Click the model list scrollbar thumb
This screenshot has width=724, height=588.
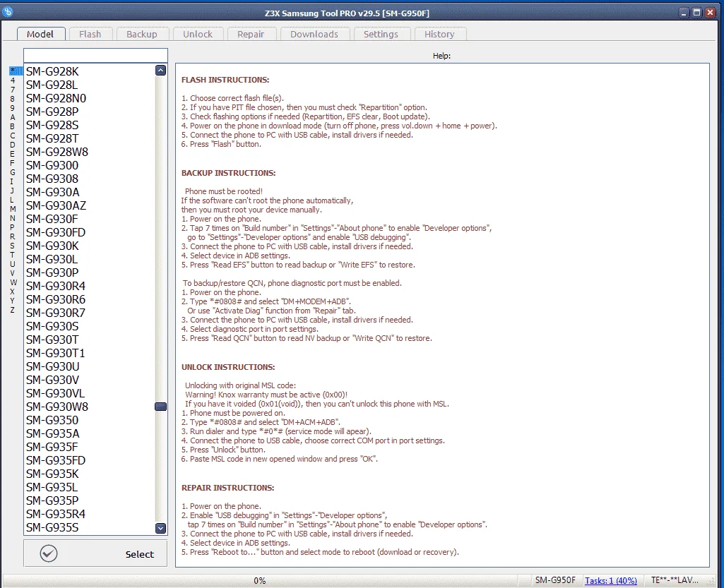point(160,407)
